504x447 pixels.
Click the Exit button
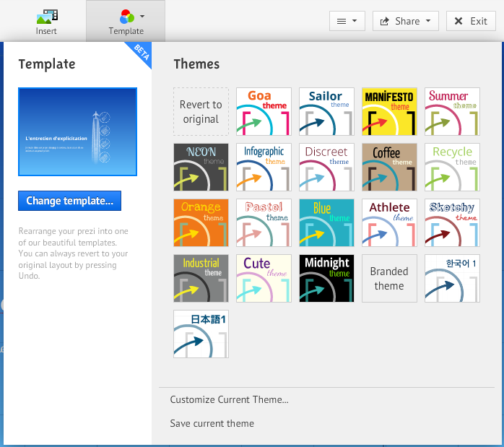click(x=471, y=21)
